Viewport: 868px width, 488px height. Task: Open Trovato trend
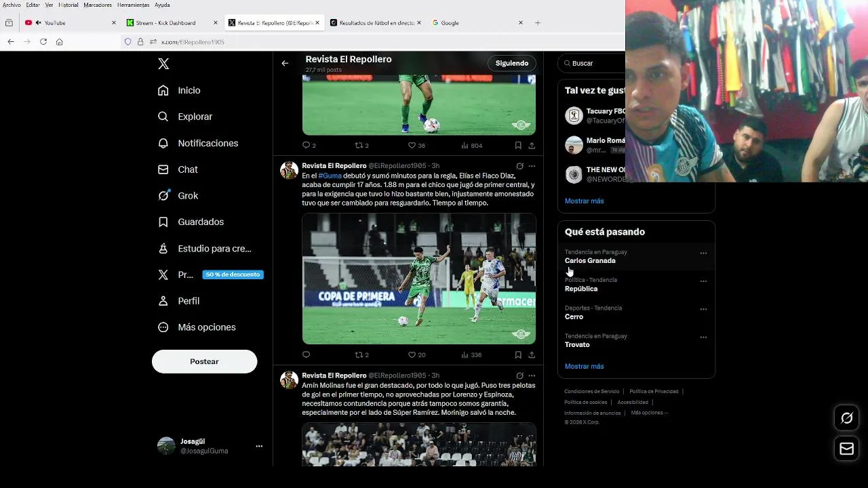(x=635, y=340)
